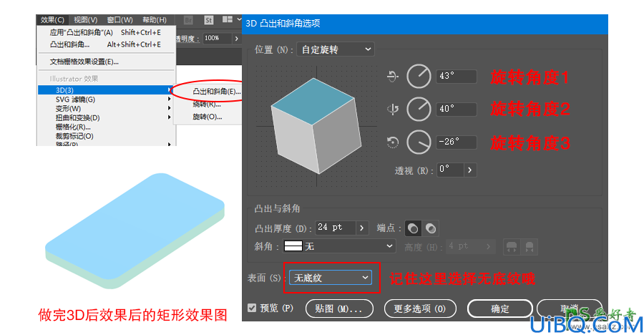Expand 变形(W) submenu
The width and height of the screenshot is (644, 335).
(106, 109)
